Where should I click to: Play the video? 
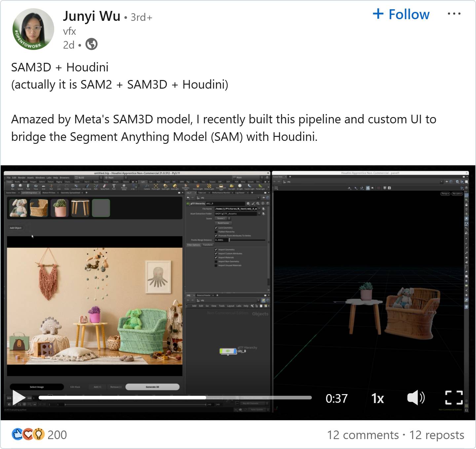pos(19,397)
